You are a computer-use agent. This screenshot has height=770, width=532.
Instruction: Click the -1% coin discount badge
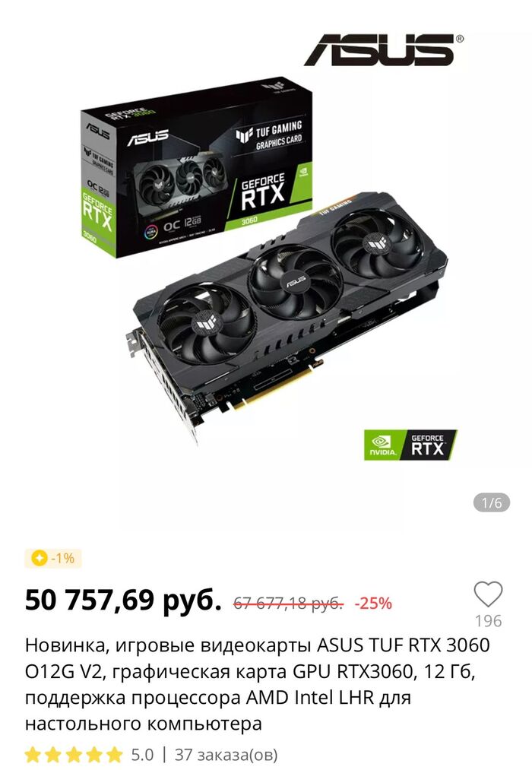(53, 559)
